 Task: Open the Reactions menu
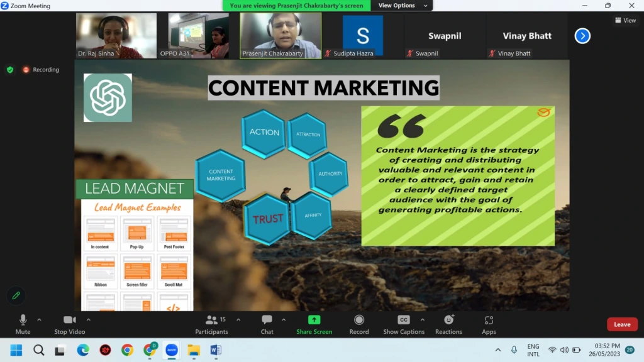pyautogui.click(x=448, y=324)
